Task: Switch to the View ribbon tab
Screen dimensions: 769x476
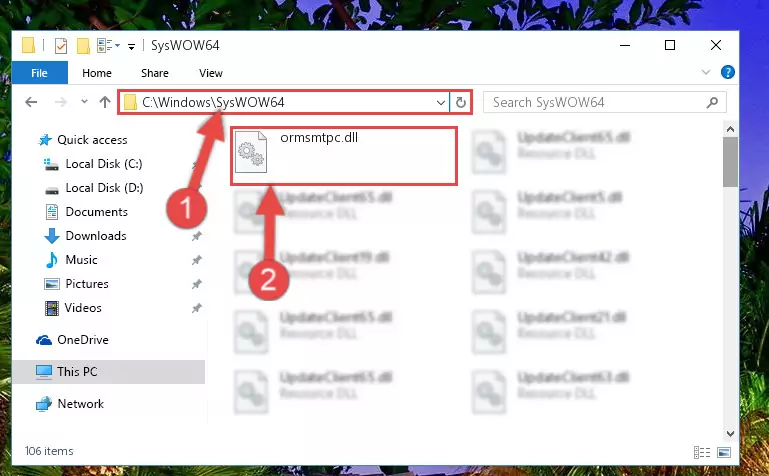Action: coord(210,73)
